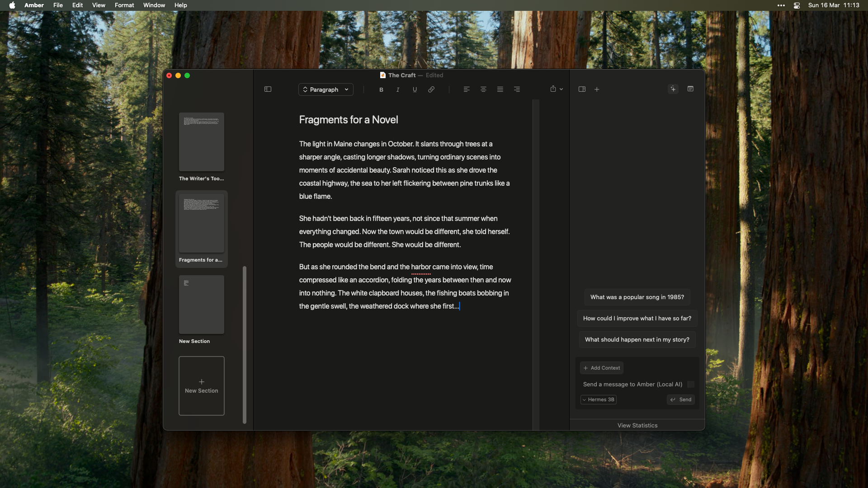Viewport: 868px width, 488px height.
Task: Center the paragraph text
Action: pos(483,89)
